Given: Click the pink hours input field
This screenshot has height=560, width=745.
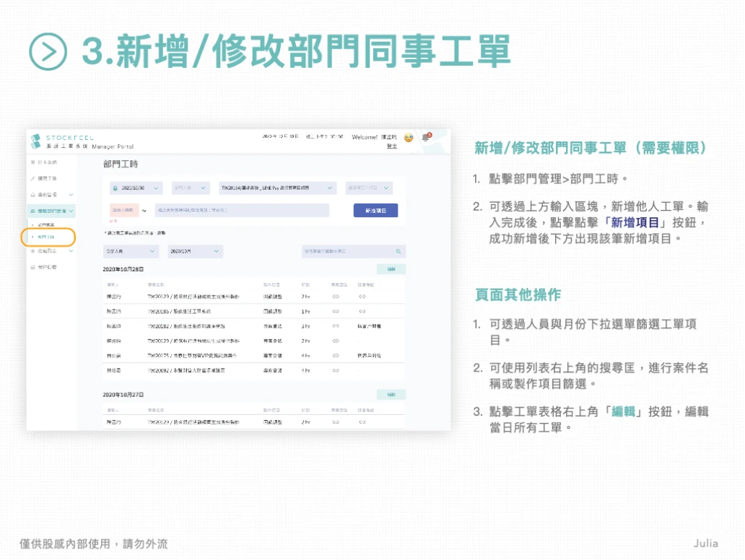Looking at the screenshot, I should [124, 211].
